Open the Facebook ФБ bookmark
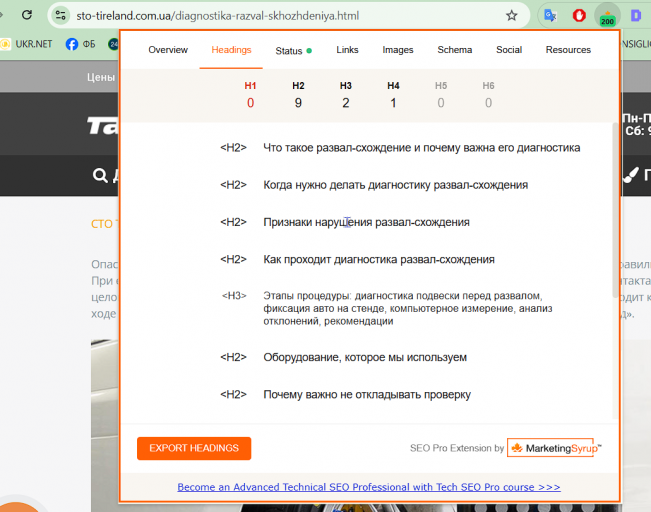Image resolution: width=651 pixels, height=512 pixels. click(81, 44)
